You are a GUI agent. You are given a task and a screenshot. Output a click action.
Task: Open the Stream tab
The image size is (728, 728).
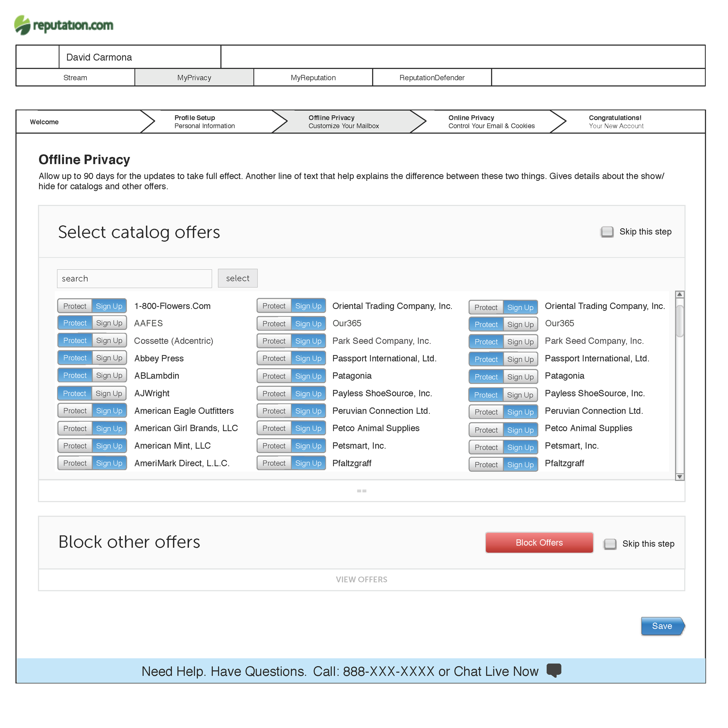pos(76,78)
